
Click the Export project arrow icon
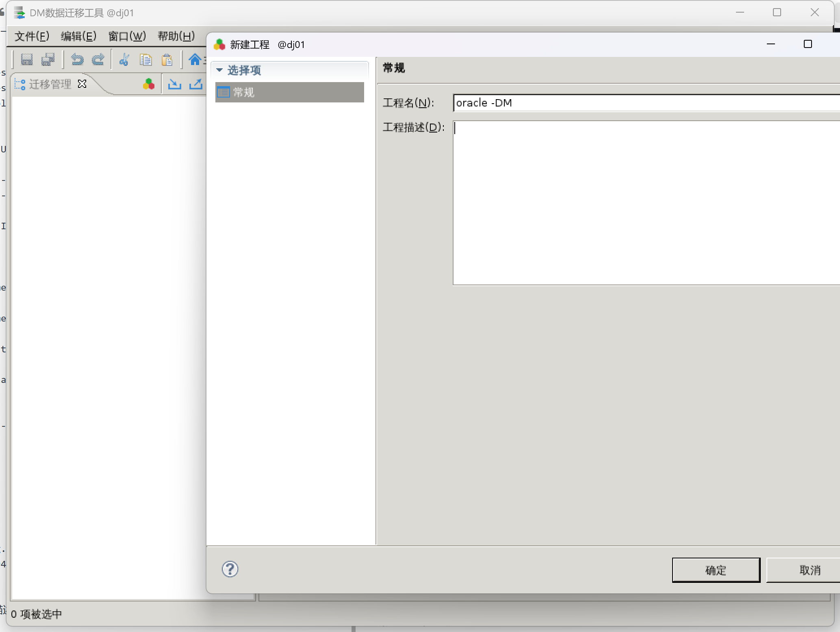196,84
